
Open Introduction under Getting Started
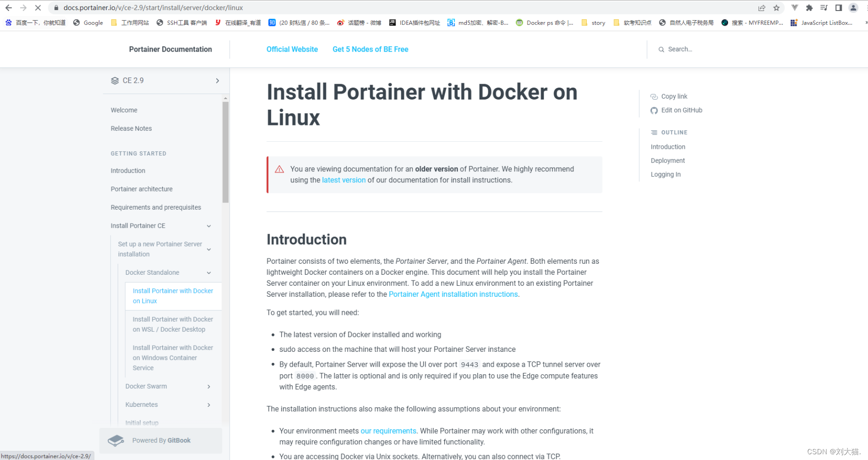coord(128,170)
